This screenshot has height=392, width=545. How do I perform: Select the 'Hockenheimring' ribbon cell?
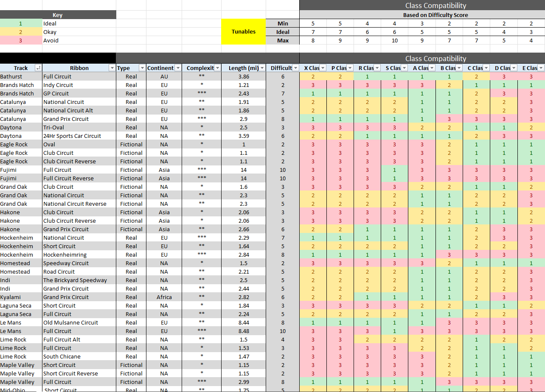[x=79, y=255]
